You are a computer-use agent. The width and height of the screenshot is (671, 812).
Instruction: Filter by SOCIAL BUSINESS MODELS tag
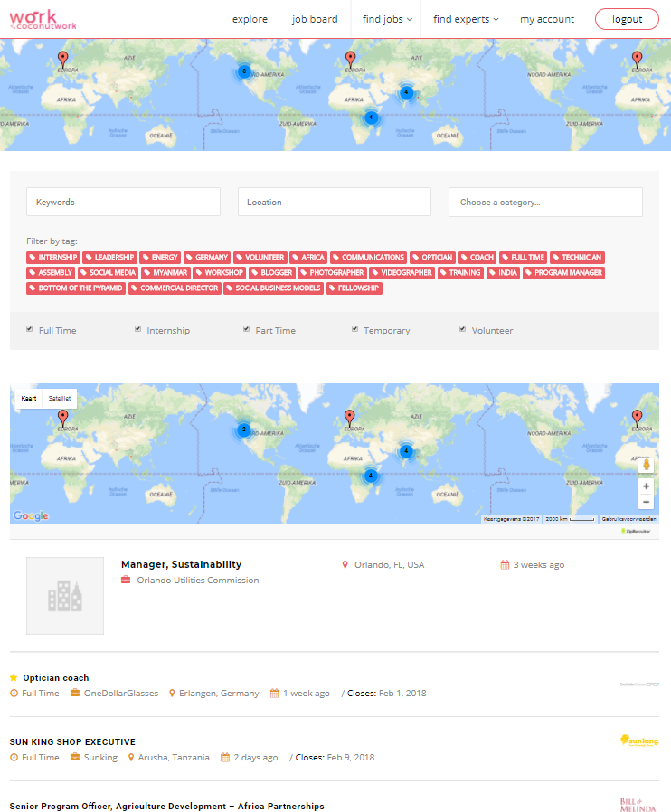click(273, 288)
